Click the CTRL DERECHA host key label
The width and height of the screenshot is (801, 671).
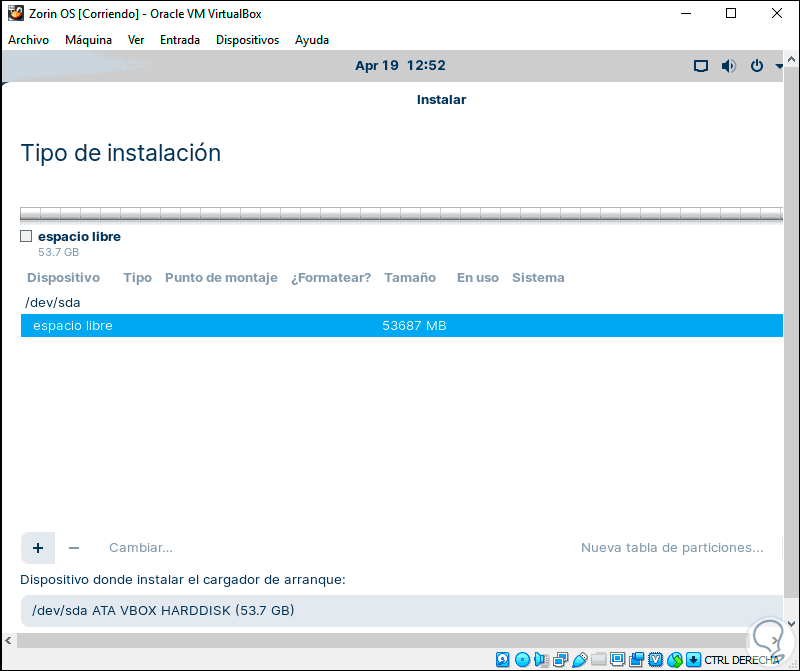click(742, 660)
